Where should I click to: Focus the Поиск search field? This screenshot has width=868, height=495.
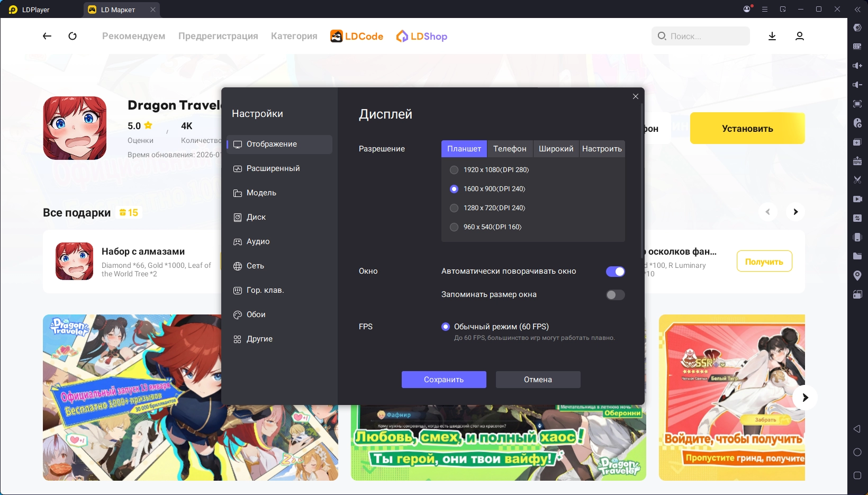pos(701,36)
